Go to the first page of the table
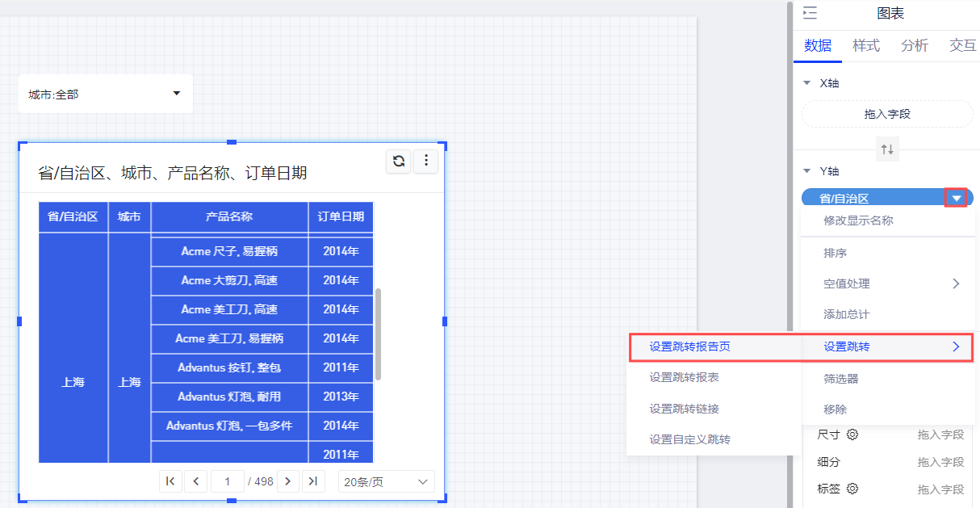 [x=170, y=481]
